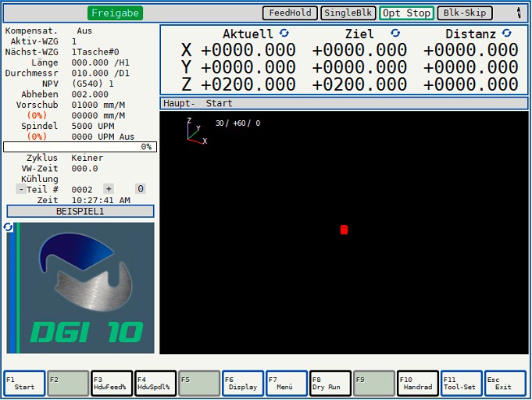Click the Durchmessr value 010.000 /D1
The image size is (532, 400).
pos(101,73)
